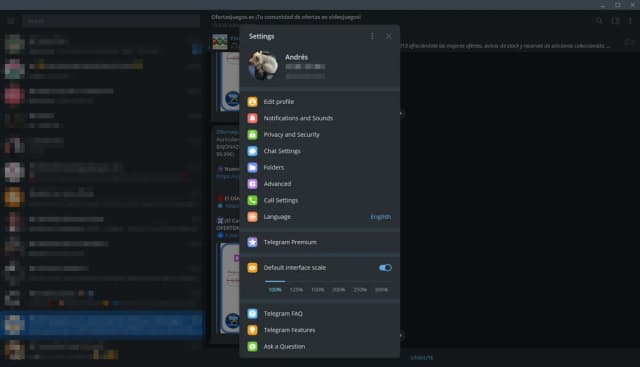
Task: Open the chat header three-dot menu
Action: click(x=631, y=20)
